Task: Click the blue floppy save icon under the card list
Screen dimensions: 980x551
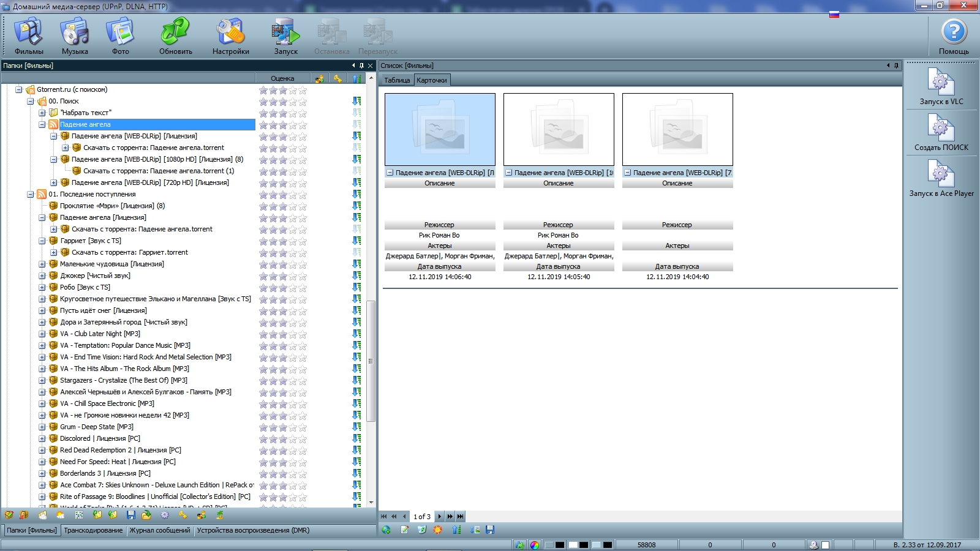Action: 490,530
